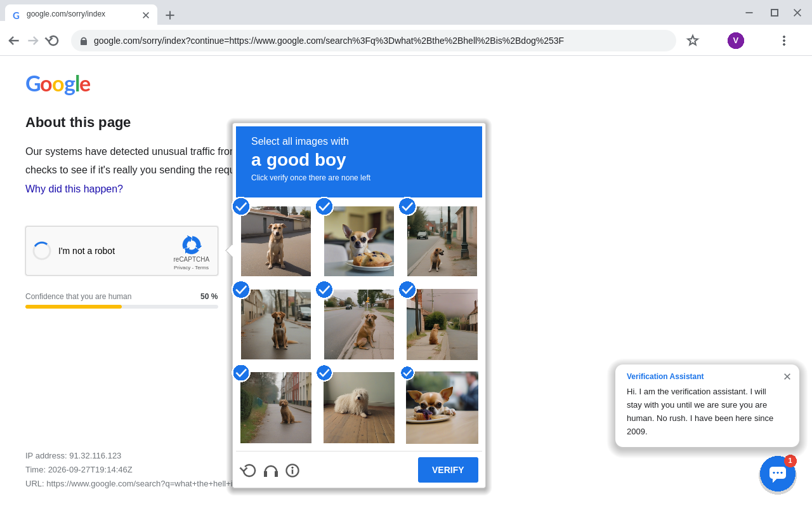Deselect middle-left tile dog on wet street

(x=276, y=324)
